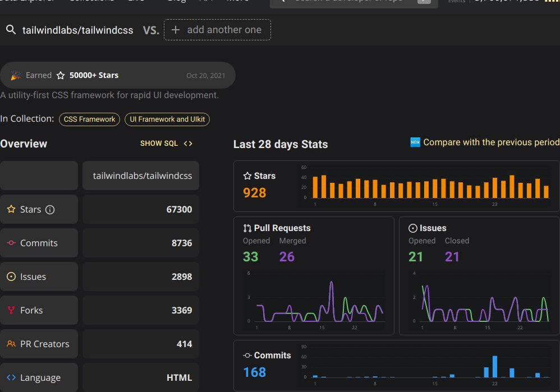Click the SHOW SQL button
The width and height of the screenshot is (560, 392).
(x=166, y=143)
